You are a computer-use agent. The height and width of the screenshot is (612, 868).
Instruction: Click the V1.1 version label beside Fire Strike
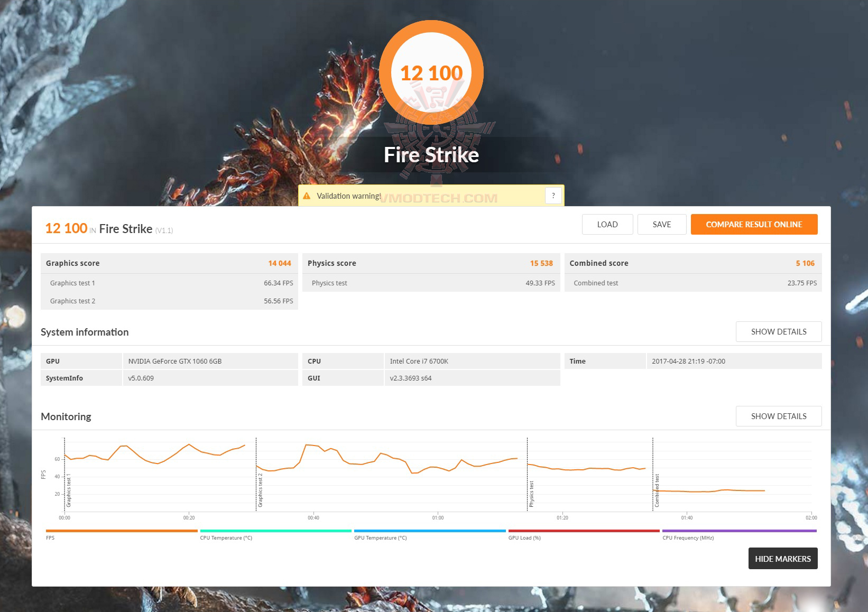164,230
